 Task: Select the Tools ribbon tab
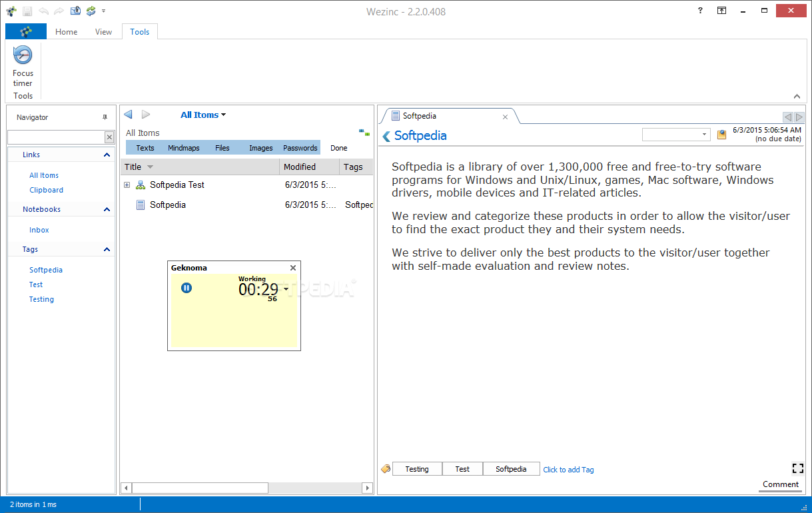140,31
